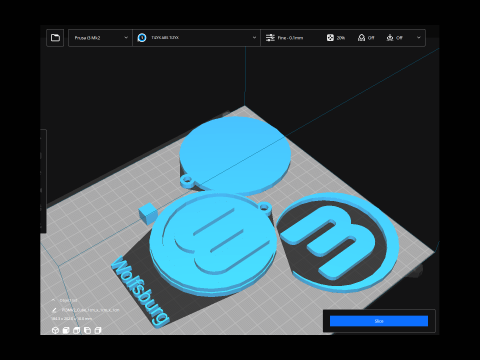Click the blue Slice button
The width and height of the screenshot is (480, 360).
(379, 321)
